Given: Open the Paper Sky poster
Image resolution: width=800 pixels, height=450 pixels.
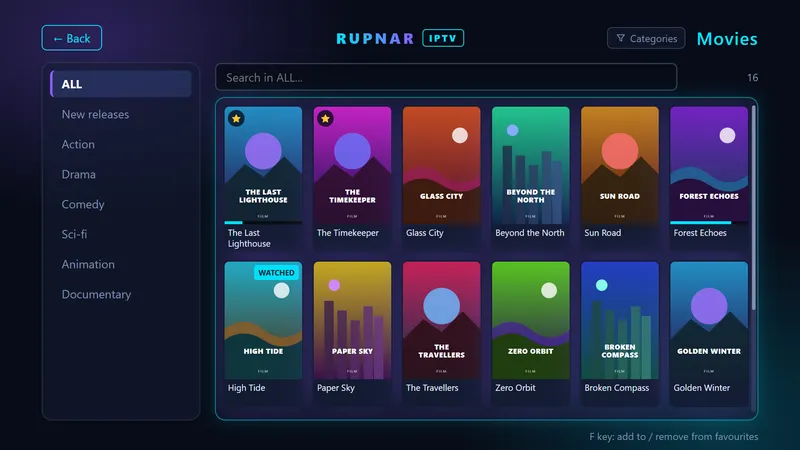Looking at the screenshot, I should pyautogui.click(x=353, y=320).
